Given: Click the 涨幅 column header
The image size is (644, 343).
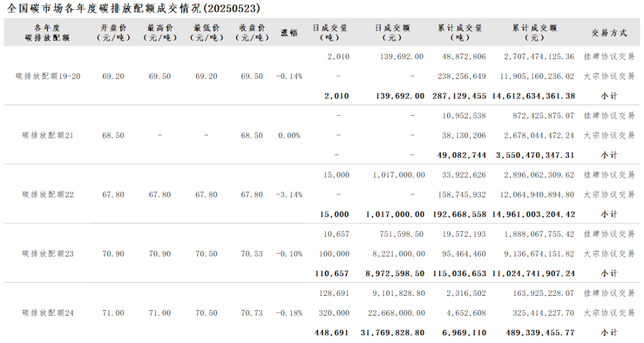Looking at the screenshot, I should pyautogui.click(x=289, y=33).
